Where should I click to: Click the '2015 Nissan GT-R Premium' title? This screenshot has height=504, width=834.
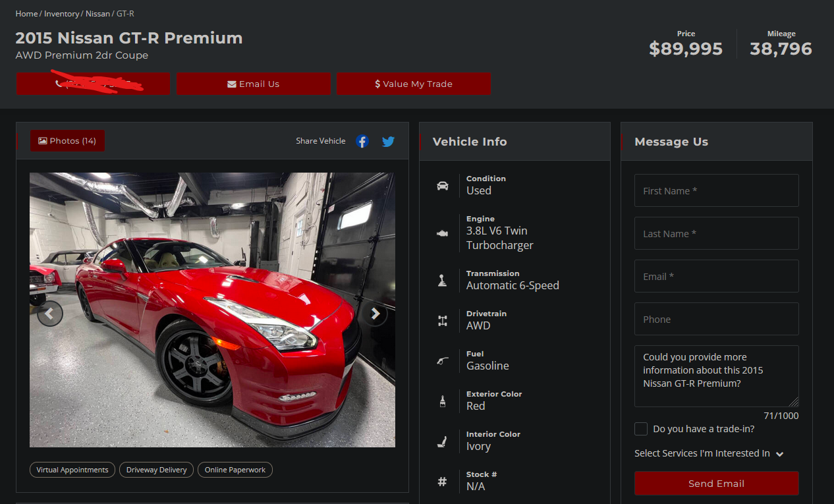[129, 38]
